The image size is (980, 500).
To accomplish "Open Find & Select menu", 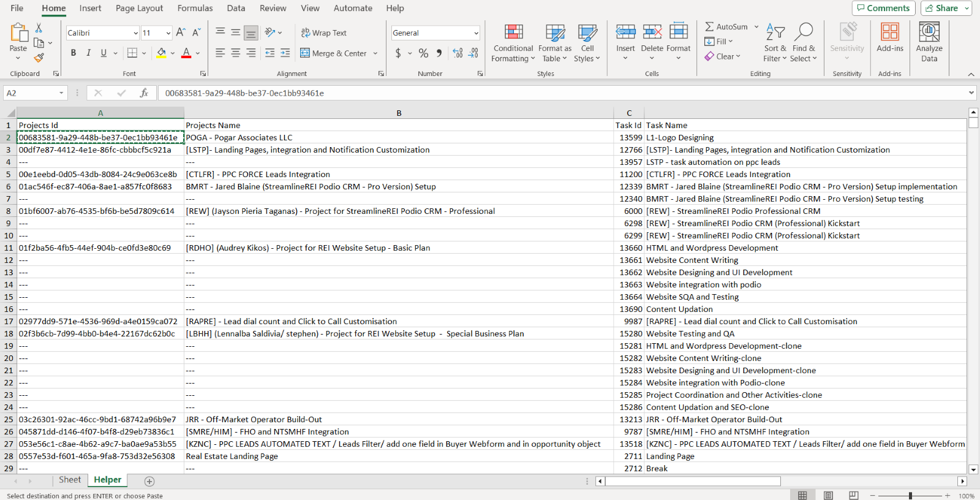I will [804, 43].
